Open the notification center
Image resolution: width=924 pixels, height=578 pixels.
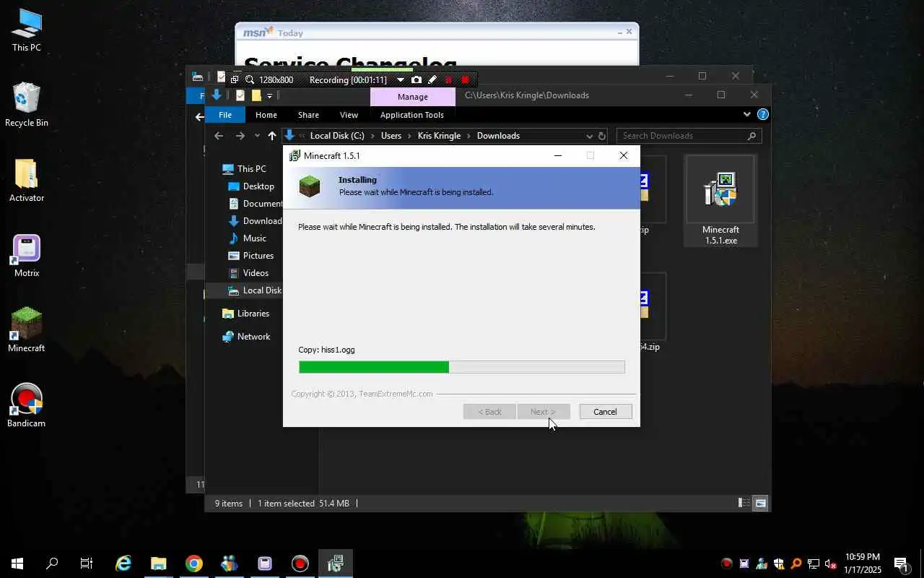(x=901, y=564)
